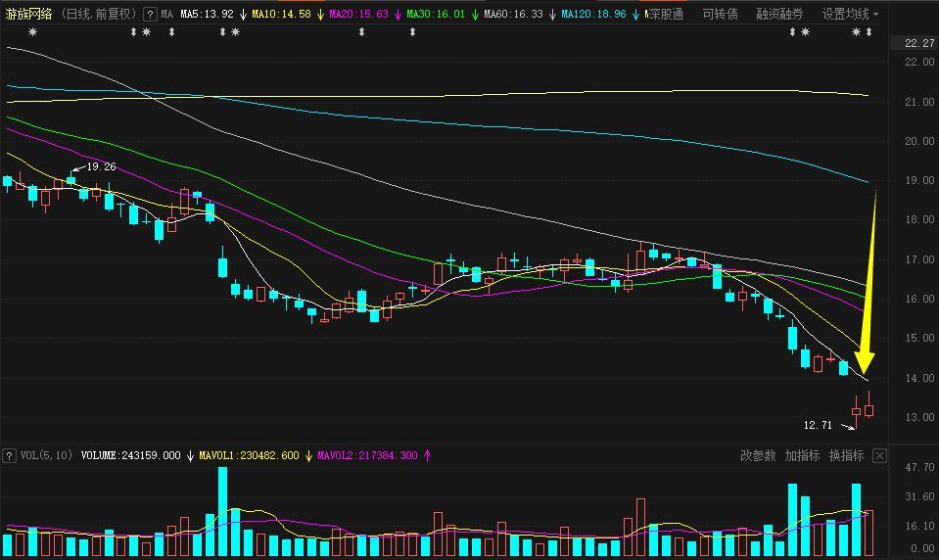
Task: Click the tallest cyan volume bar
Action: (x=223, y=512)
